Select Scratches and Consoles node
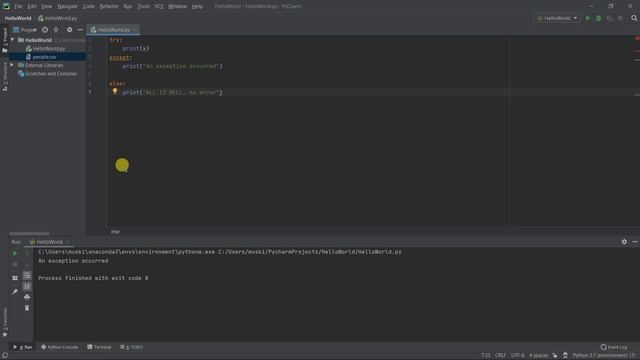 (47, 74)
